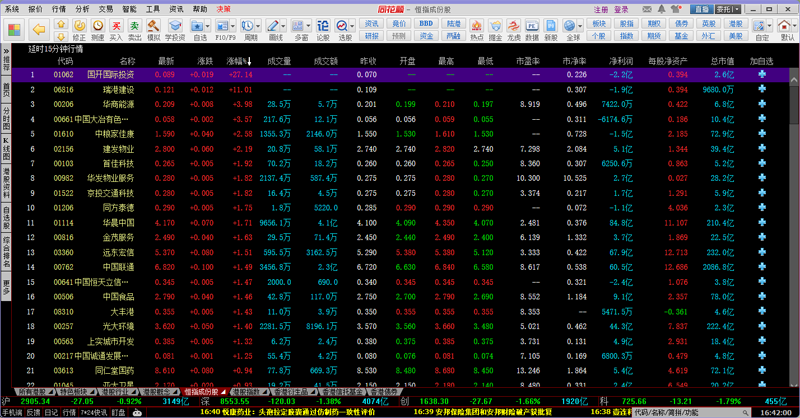
Task: Click the 代码/名称/简拼 search input field
Action: (x=680, y=411)
